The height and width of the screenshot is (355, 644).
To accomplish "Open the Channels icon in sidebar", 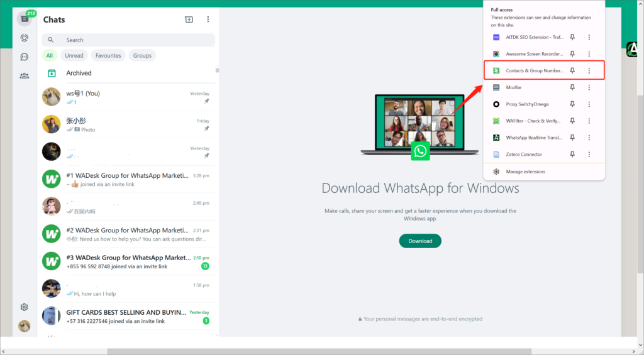I will [x=25, y=57].
